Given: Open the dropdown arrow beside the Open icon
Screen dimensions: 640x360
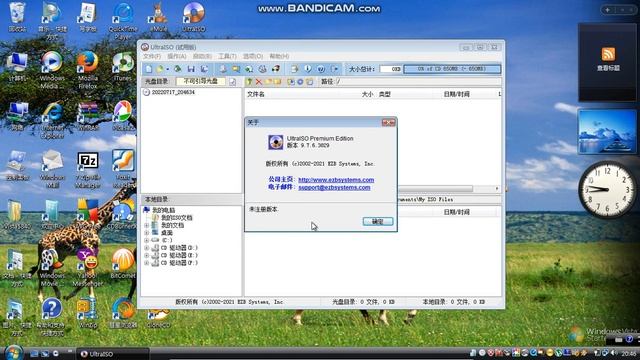Looking at the screenshot, I should tap(167, 69).
